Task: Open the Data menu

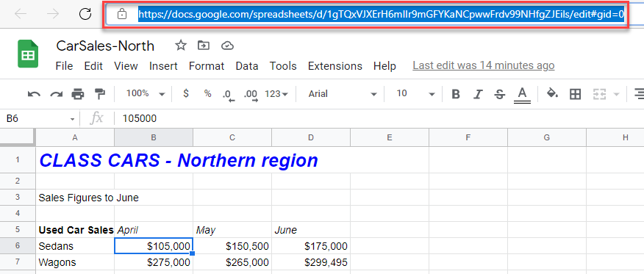Action: coord(247,66)
